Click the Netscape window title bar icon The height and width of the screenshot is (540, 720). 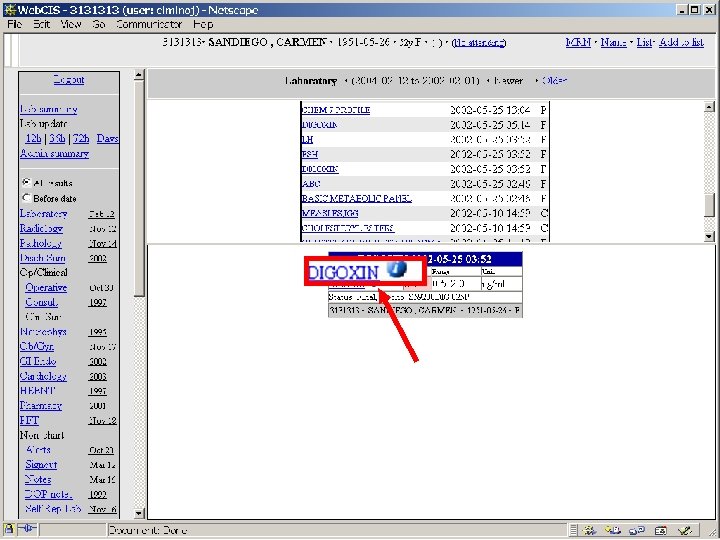pos(9,10)
